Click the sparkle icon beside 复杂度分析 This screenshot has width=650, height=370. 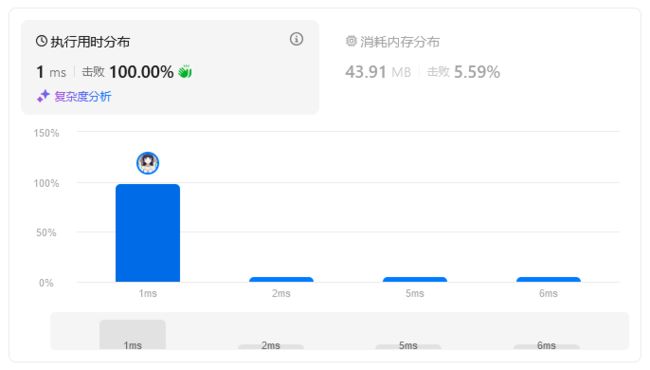(x=43, y=96)
